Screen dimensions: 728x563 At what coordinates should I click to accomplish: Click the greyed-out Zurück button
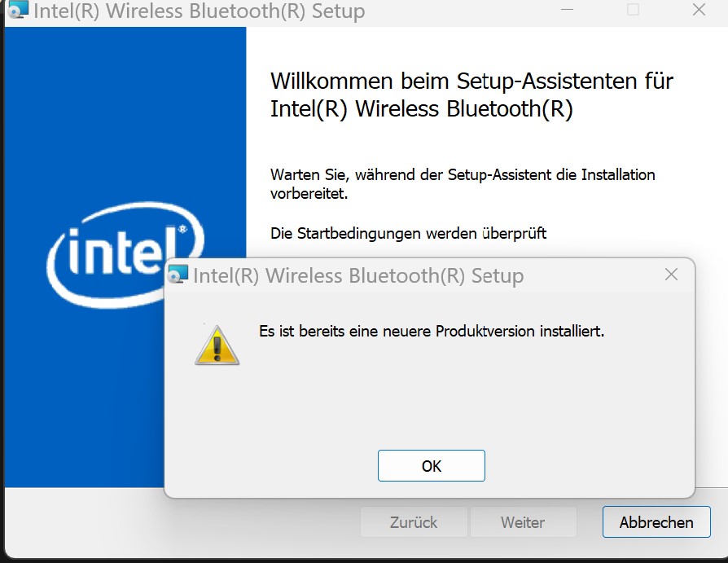coord(413,522)
